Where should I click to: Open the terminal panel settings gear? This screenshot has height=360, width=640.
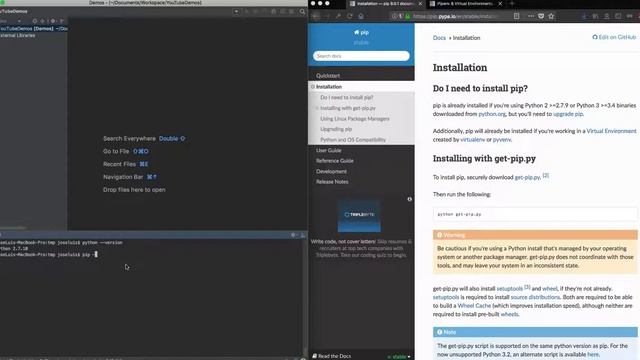pyautogui.click(x=293, y=235)
